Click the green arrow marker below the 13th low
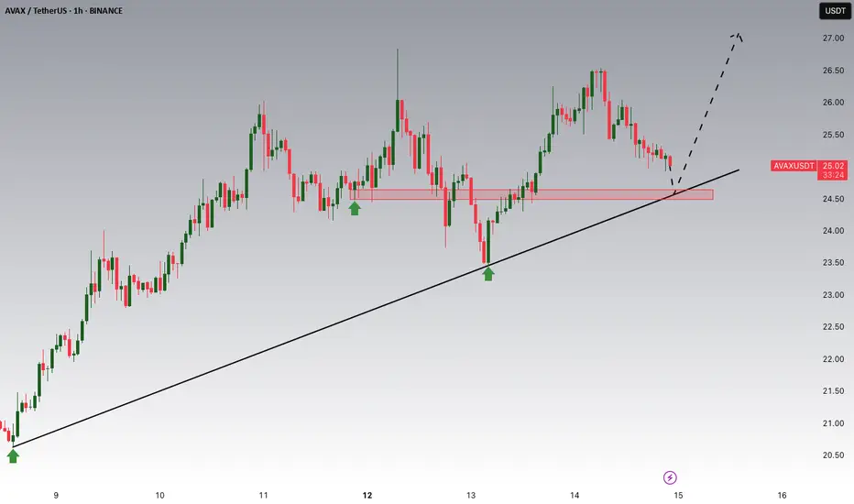854x504 pixels. (x=488, y=273)
